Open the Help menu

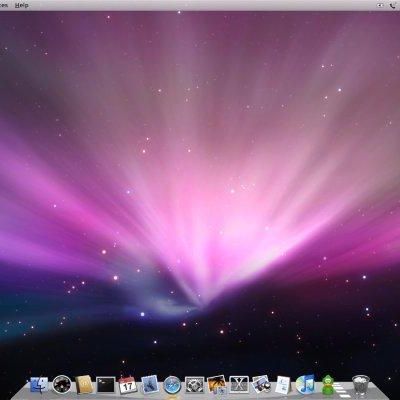(22, 5)
